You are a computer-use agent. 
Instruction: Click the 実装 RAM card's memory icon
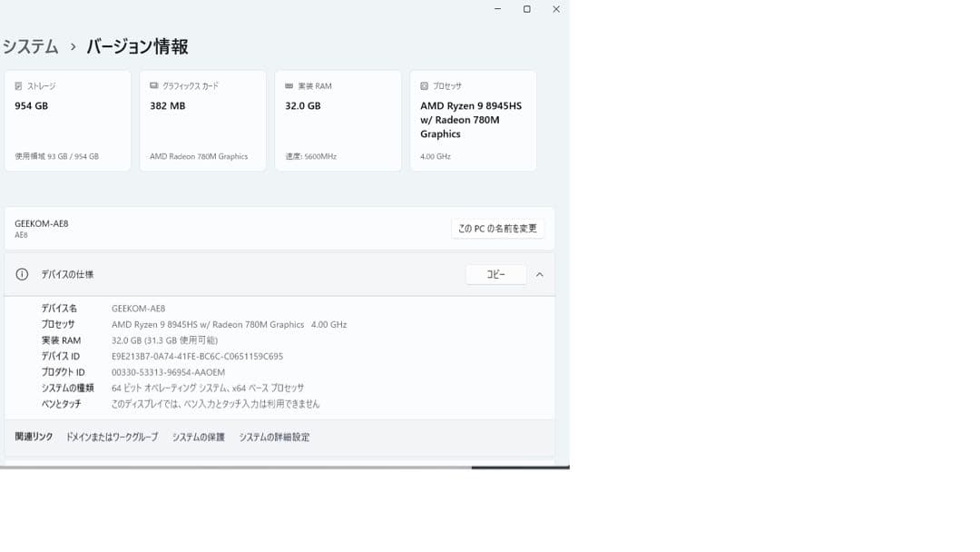point(288,85)
